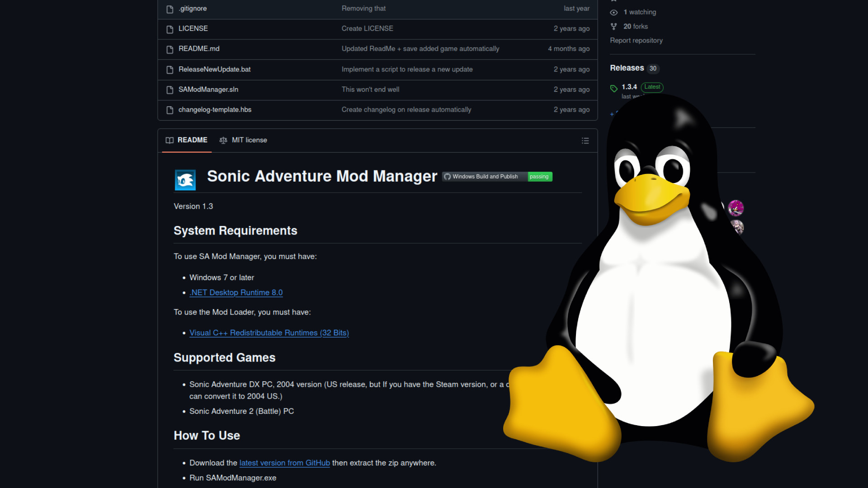Open the Report repository link
Screen dimensions: 868x488
tap(636, 40)
